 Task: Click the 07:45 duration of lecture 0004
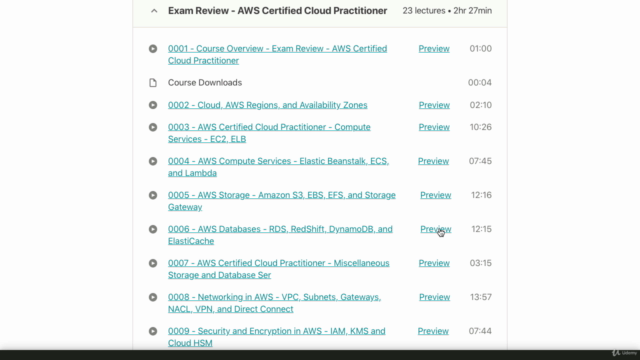(x=480, y=161)
